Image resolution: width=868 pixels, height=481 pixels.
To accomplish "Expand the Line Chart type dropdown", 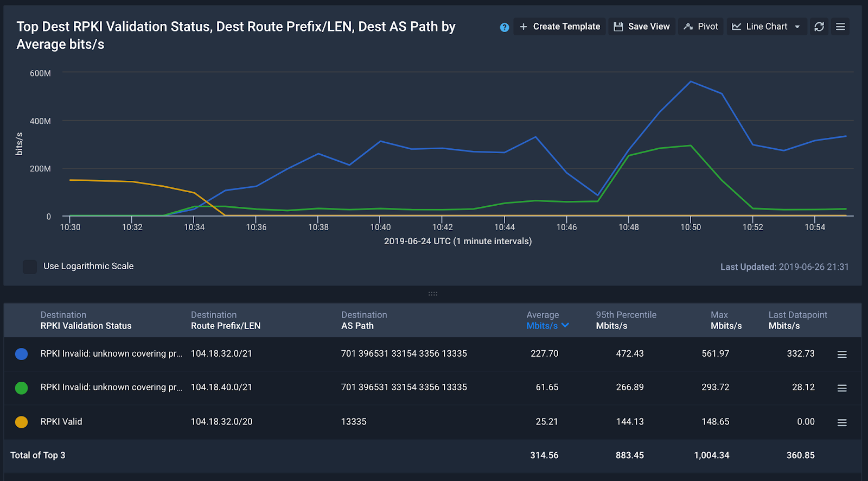I will 766,27.
